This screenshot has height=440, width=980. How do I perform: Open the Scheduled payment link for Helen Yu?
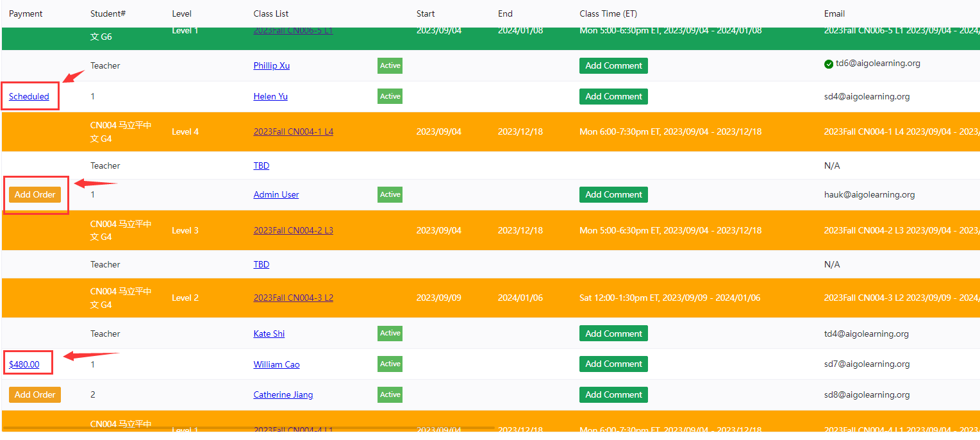coord(29,96)
